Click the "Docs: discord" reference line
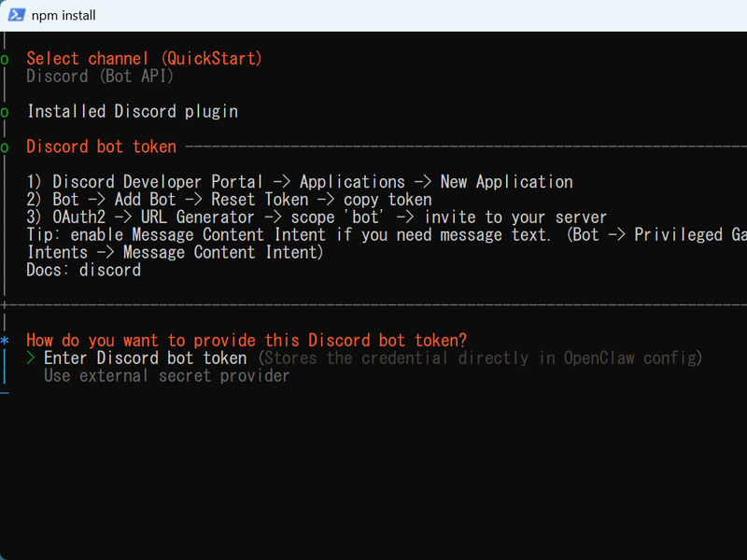The image size is (747, 560). [84, 270]
